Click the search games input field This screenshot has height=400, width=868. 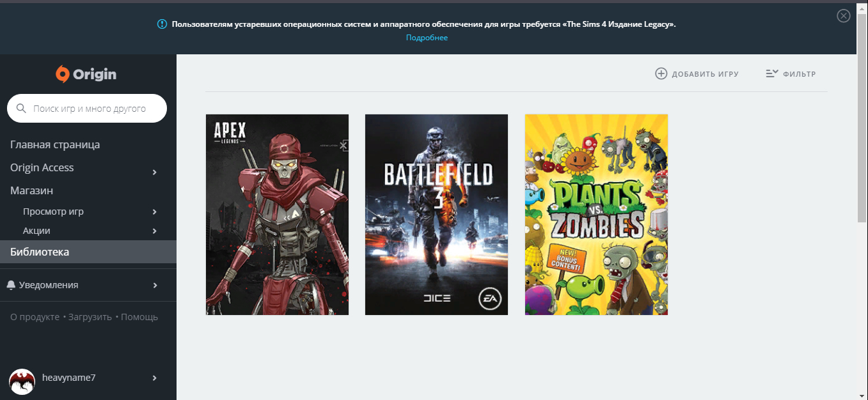(x=87, y=109)
